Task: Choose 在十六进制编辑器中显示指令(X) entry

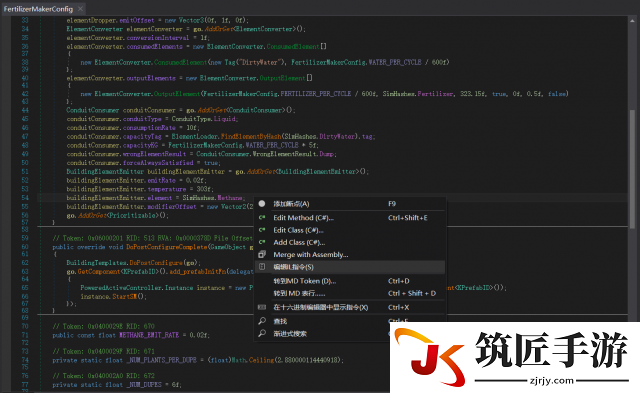Action: [350, 307]
